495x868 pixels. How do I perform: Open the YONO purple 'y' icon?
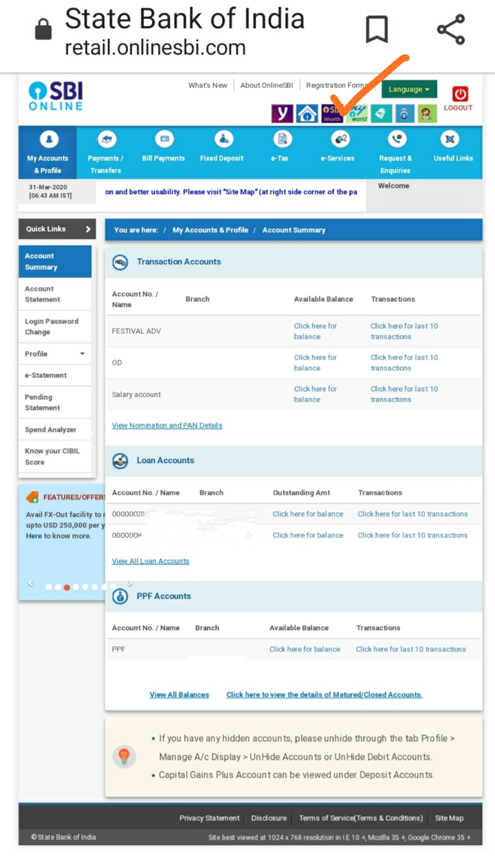pos(282,113)
